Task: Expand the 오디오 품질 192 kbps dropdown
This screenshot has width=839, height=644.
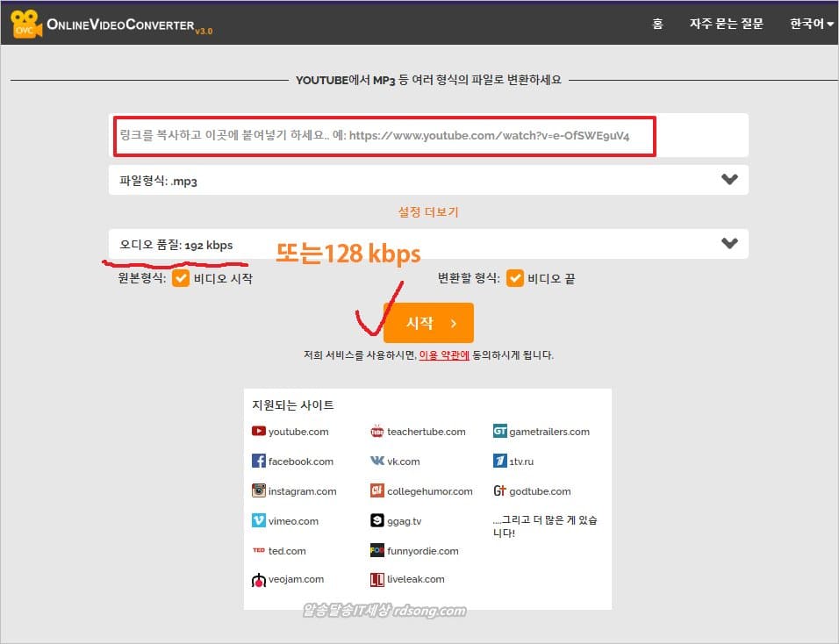Action: point(728,244)
